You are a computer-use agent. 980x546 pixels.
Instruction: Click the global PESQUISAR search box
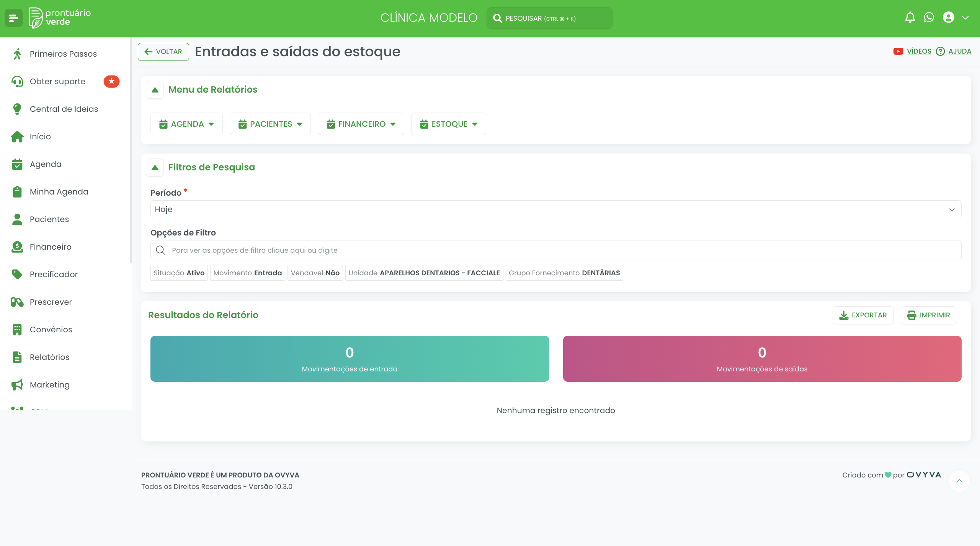549,18
